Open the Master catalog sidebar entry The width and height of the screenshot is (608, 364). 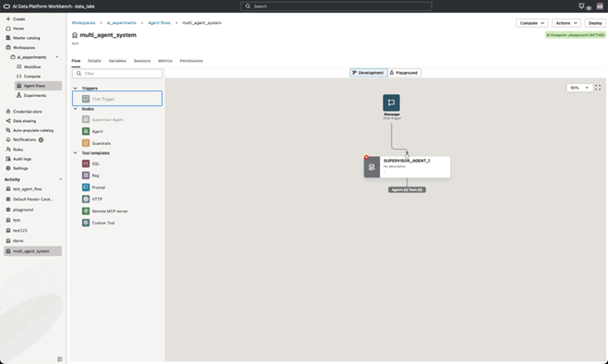[23, 38]
